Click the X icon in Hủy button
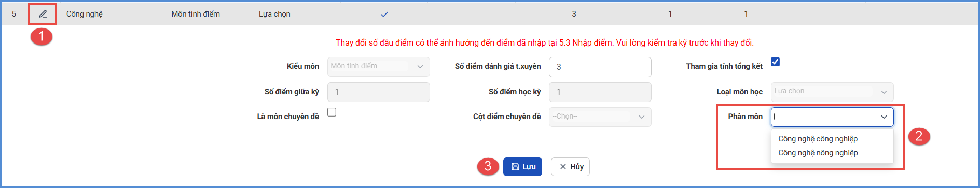 tap(563, 167)
